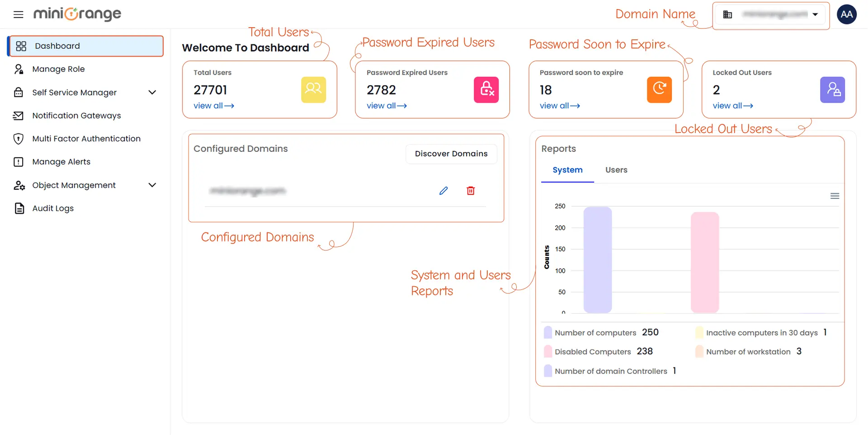Delete the configured domain using the trash icon
868x435 pixels.
[470, 190]
